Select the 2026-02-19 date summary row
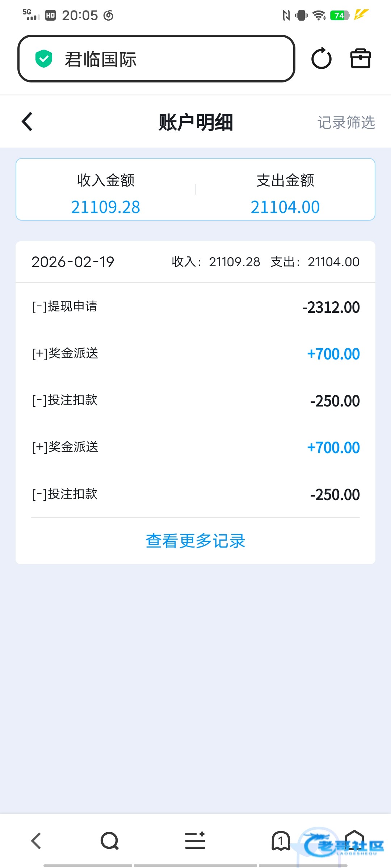Viewport: 391px width, 868px height. (x=195, y=262)
